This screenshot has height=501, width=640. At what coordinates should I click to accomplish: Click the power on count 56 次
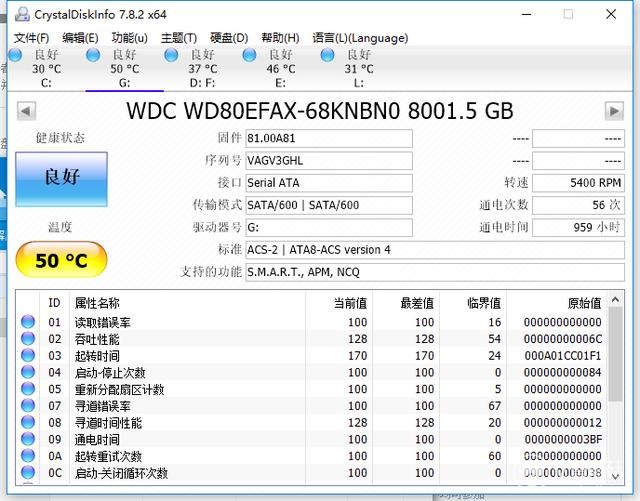pos(578,205)
